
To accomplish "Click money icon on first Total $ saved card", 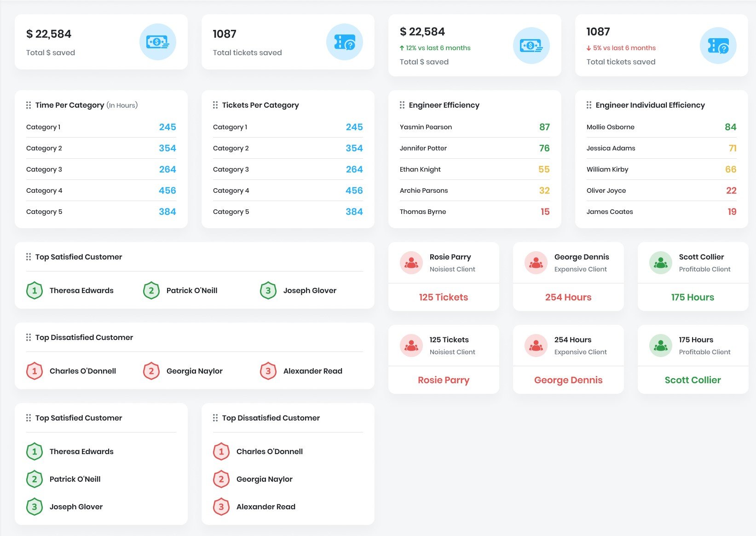I will tap(158, 42).
